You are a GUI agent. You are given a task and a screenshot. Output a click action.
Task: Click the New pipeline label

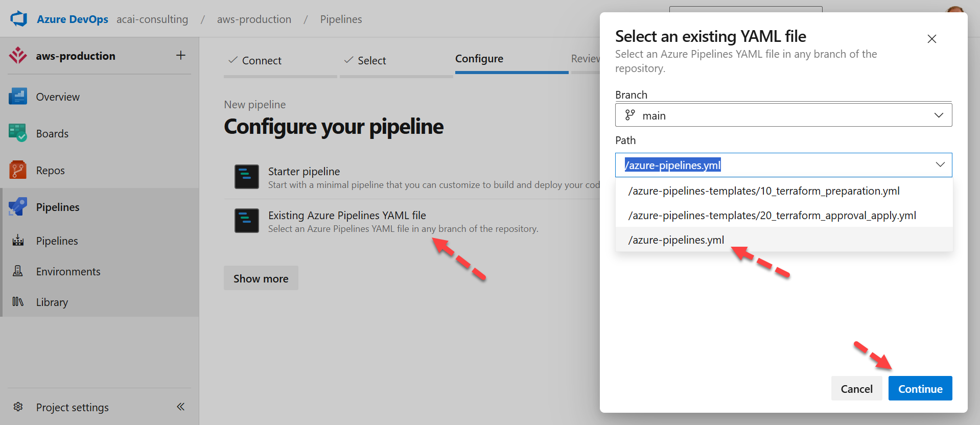[255, 105]
